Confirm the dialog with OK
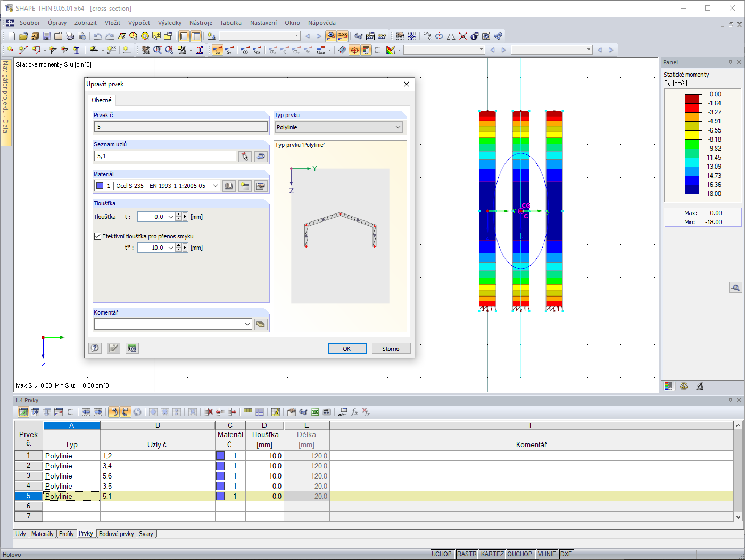Screen dimensions: 745x560 [347, 349]
